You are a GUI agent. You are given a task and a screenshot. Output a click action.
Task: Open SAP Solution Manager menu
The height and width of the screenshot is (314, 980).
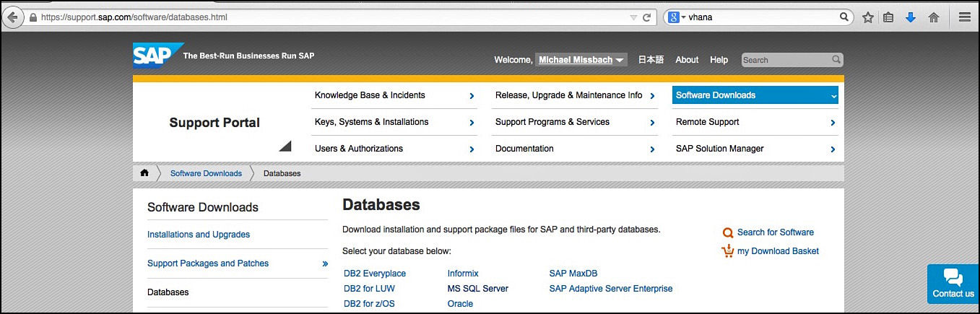(755, 149)
